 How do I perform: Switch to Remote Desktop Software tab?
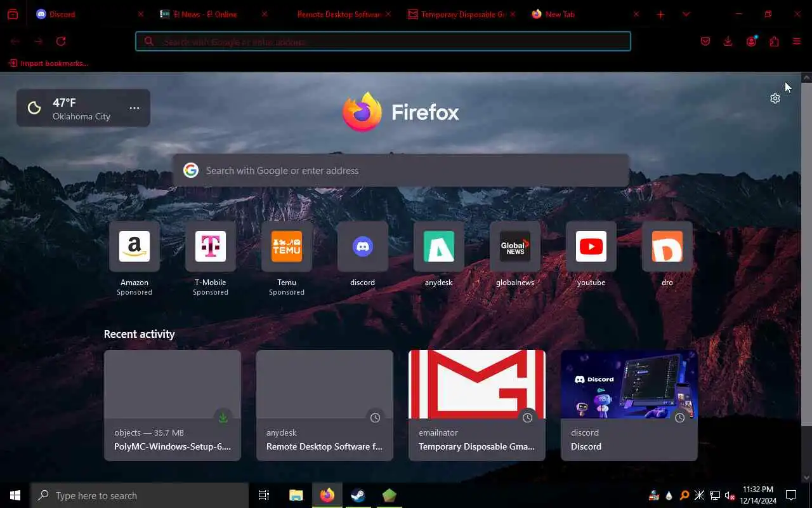click(337, 14)
